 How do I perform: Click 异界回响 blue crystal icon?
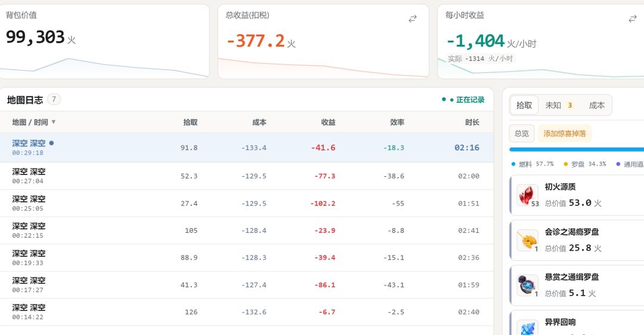(527, 328)
